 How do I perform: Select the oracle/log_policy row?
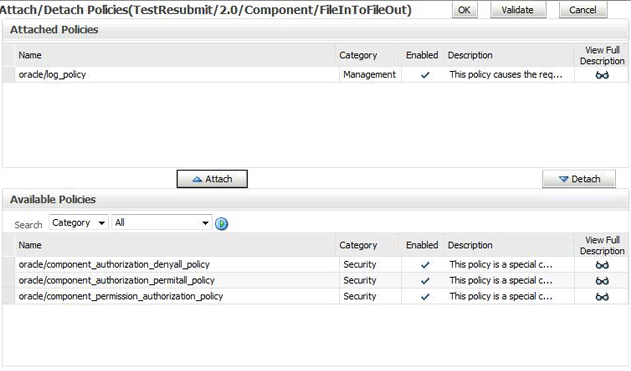(x=315, y=74)
